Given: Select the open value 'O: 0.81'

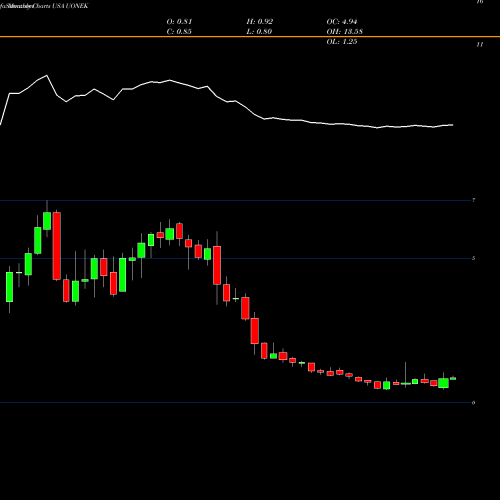Looking at the screenshot, I should [179, 22].
